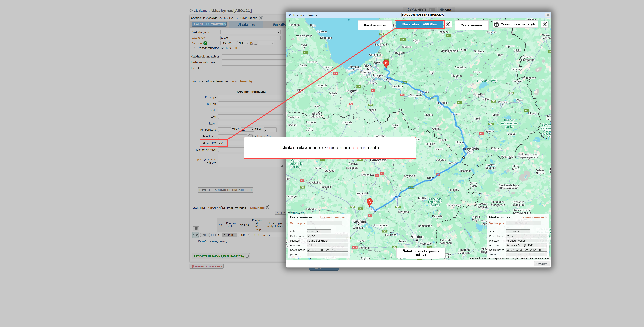Viewport: 644px width, 327px height.
Task: Click Įvesti daugiau informacijos button
Action: tap(226, 190)
